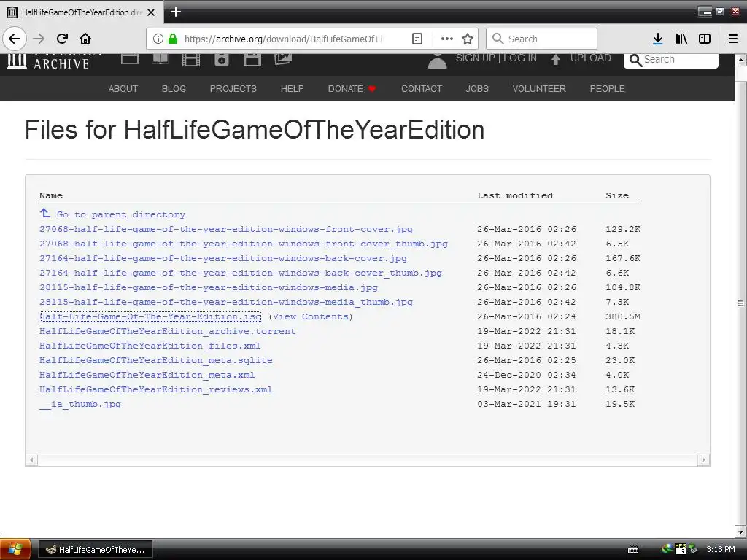Open the Archive software floppy icon
The image size is (747, 560).
(x=252, y=60)
